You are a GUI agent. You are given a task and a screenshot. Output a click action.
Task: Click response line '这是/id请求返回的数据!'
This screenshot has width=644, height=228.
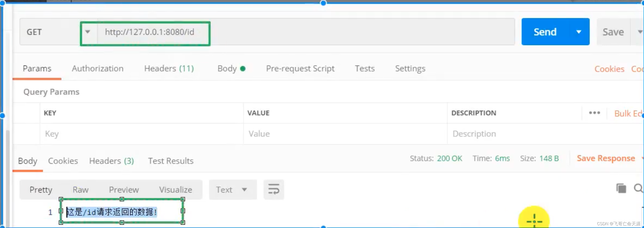point(112,212)
